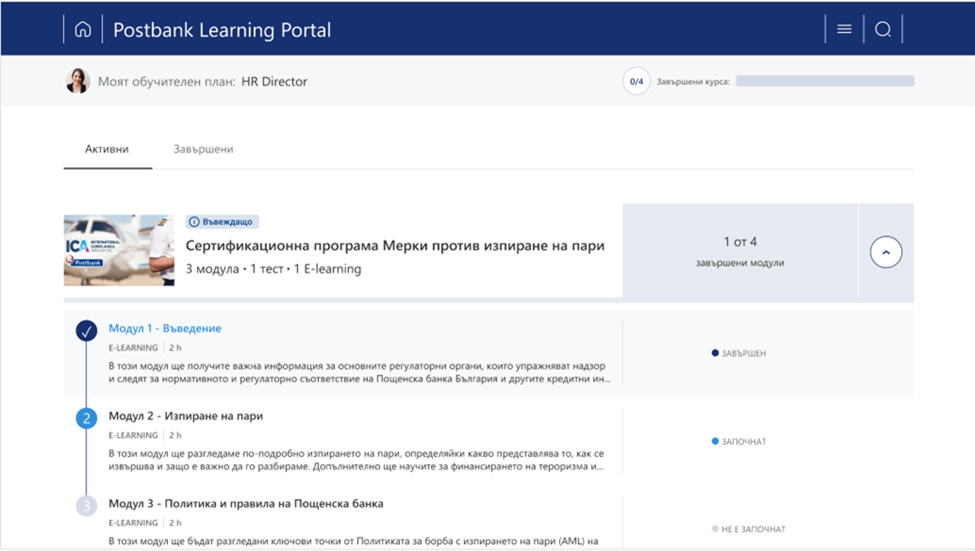
Task: Switch to the Завършени tab
Action: pos(203,149)
